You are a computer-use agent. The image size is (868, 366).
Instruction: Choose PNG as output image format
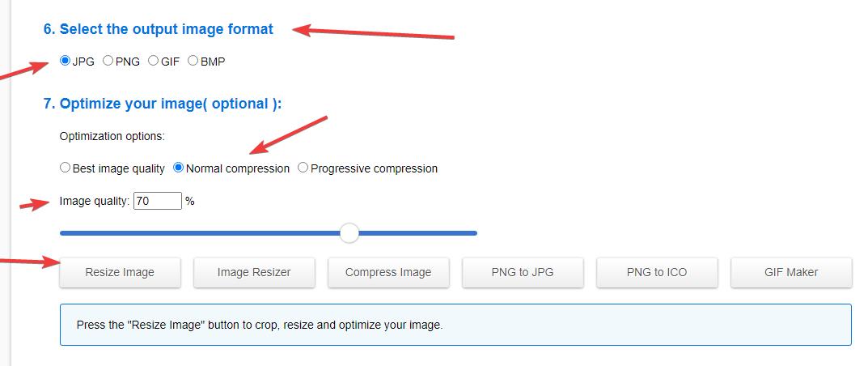[x=108, y=61]
